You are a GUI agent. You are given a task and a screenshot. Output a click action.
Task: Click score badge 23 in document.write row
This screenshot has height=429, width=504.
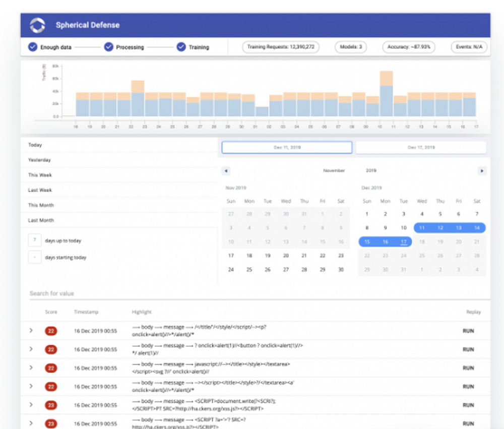[x=51, y=405]
